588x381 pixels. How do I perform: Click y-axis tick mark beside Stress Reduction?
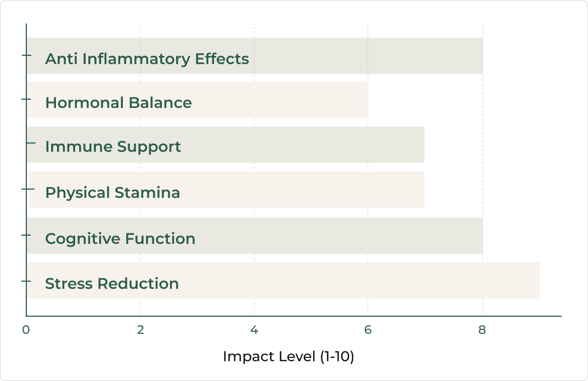25,281
